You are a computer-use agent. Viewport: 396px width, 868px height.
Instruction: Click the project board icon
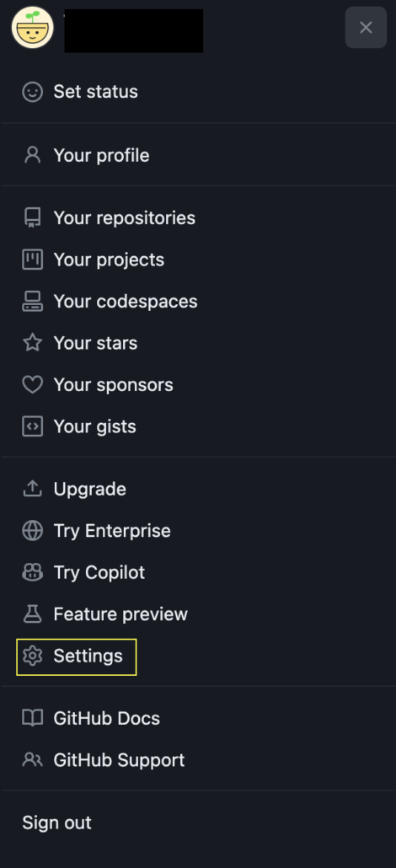32,260
